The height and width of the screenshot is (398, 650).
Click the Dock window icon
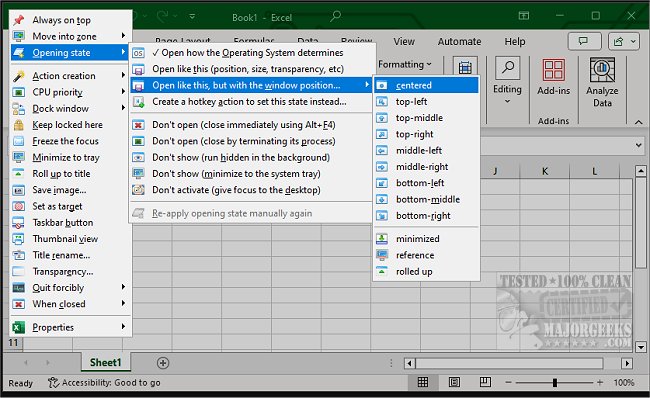[x=19, y=109]
